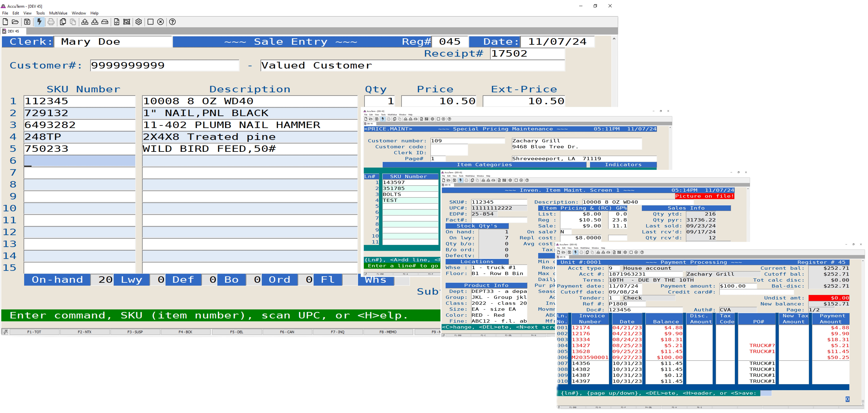
Task: Click the main window scrollbar up arrow
Action: (x=614, y=39)
